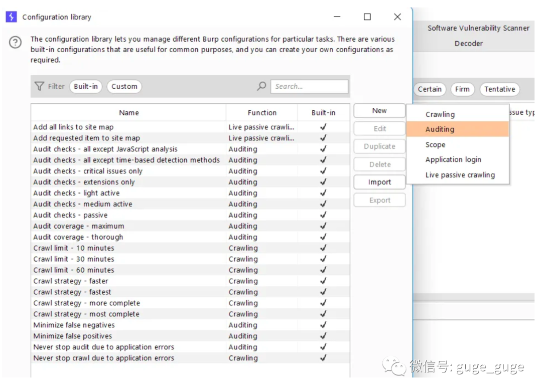Select Audit checks - medium active
Screen dimensions: 542x392
tap(190, 204)
